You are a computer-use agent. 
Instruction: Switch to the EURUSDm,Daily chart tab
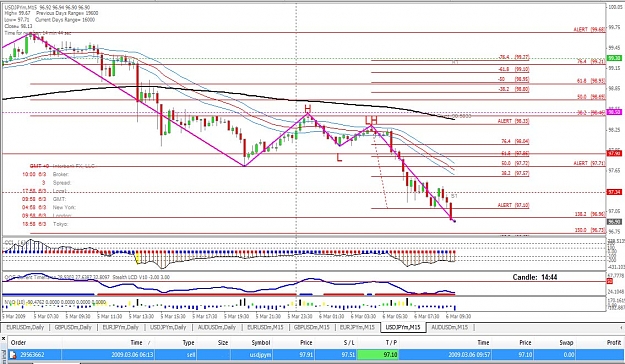click(x=25, y=327)
